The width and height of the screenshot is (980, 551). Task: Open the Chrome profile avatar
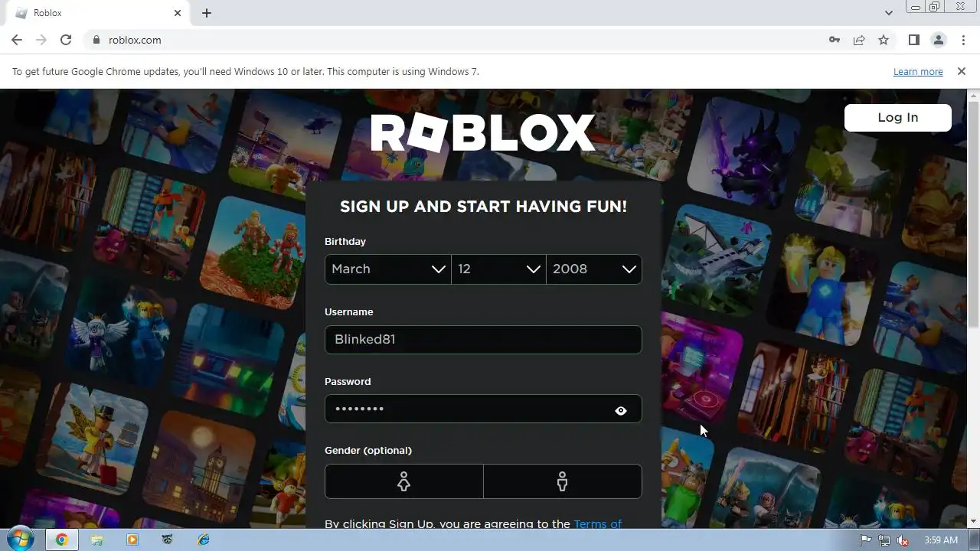(938, 40)
